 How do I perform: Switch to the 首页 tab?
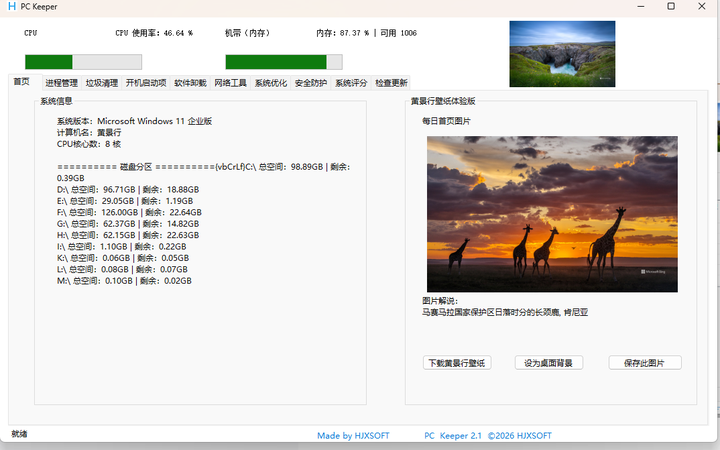click(x=22, y=82)
